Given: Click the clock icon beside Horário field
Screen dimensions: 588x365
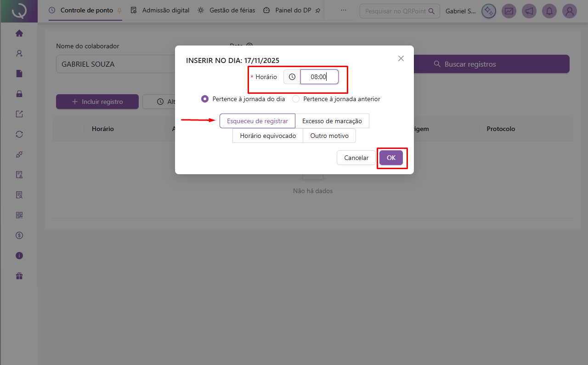Looking at the screenshot, I should (x=292, y=77).
